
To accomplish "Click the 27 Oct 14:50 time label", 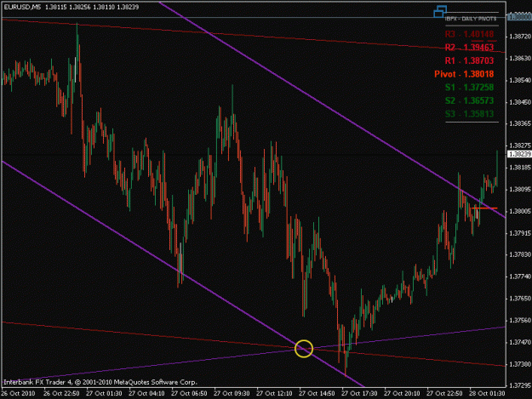I will [317, 394].
